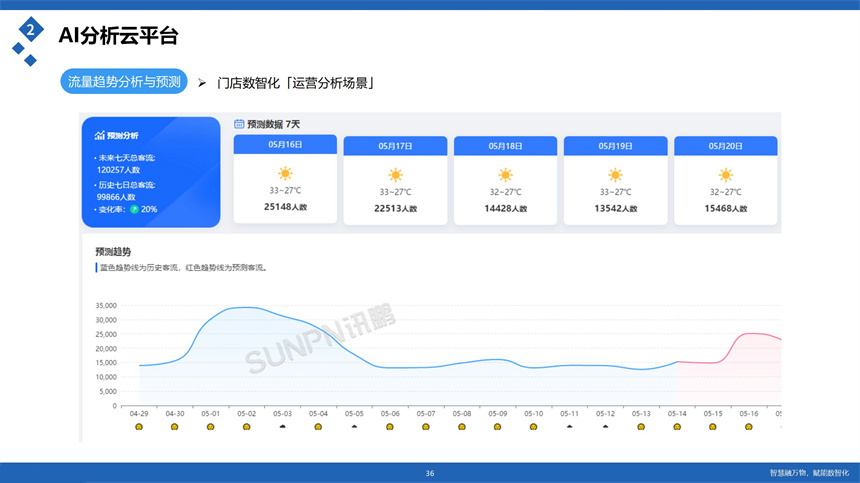Screen dimensions: 860x483
Task: Click the blue diamond number 2 badge
Action: pos(31,30)
